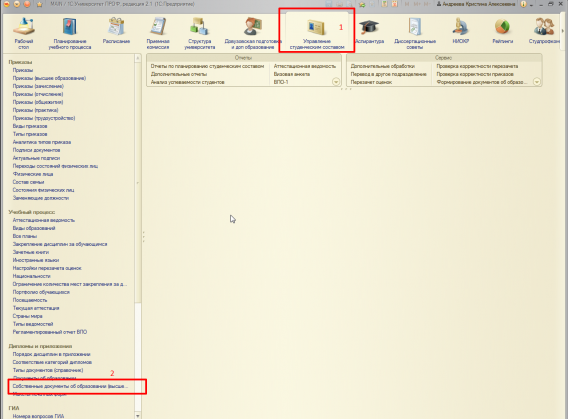568x419 pixels.
Task: Open Приказы (зачисление) in the navigation panel
Action: tap(38, 86)
